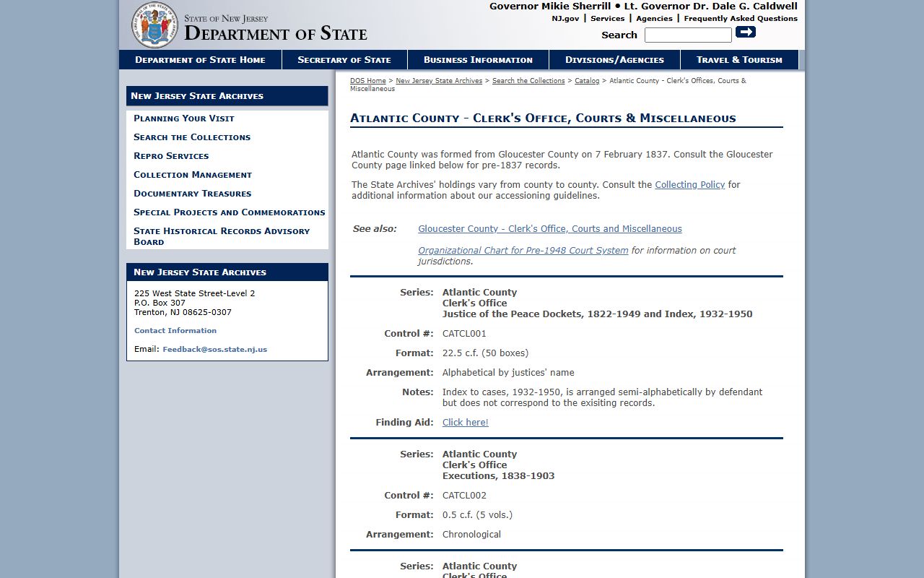Image resolution: width=924 pixels, height=578 pixels.
Task: Click 'Governor Mikie Sherrill' header text
Action: point(550,7)
